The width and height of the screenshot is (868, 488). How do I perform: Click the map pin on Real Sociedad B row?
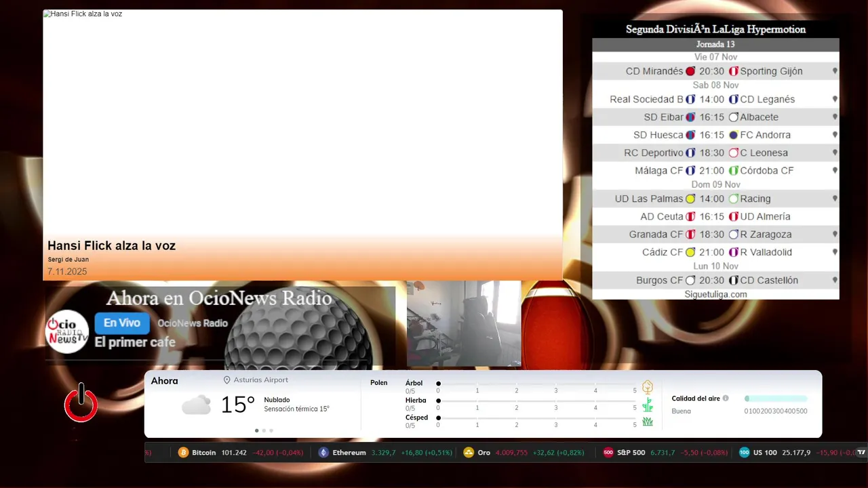(835, 100)
